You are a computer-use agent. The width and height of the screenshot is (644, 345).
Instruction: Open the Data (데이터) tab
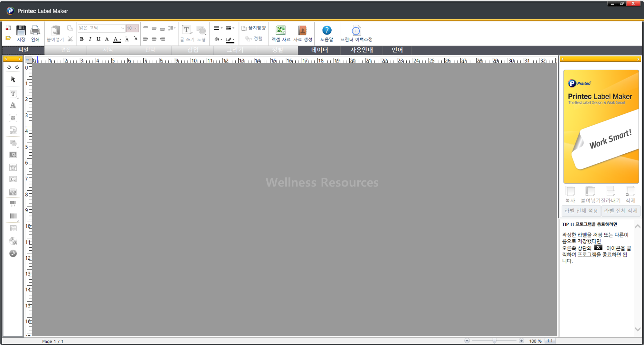319,50
